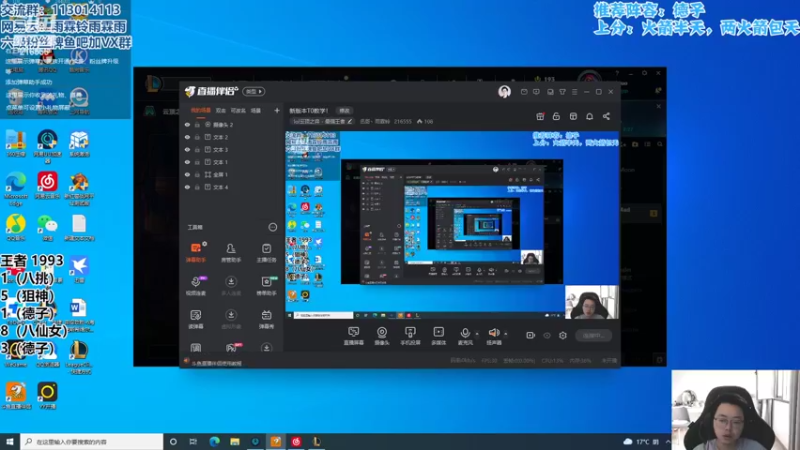The image size is (800, 450).
Task: Open the layout icon above the preview
Action: (573, 116)
